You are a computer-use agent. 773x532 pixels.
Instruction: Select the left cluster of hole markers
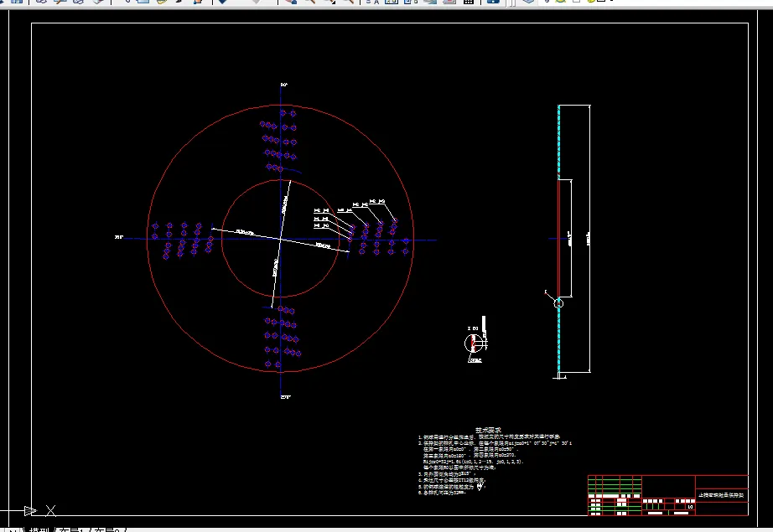click(183, 240)
